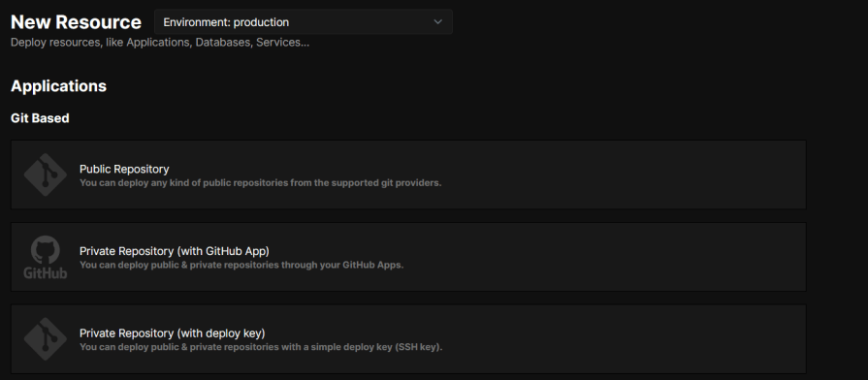The height and width of the screenshot is (380, 868).
Task: Open the Environment: production dropdown
Action: [x=304, y=22]
